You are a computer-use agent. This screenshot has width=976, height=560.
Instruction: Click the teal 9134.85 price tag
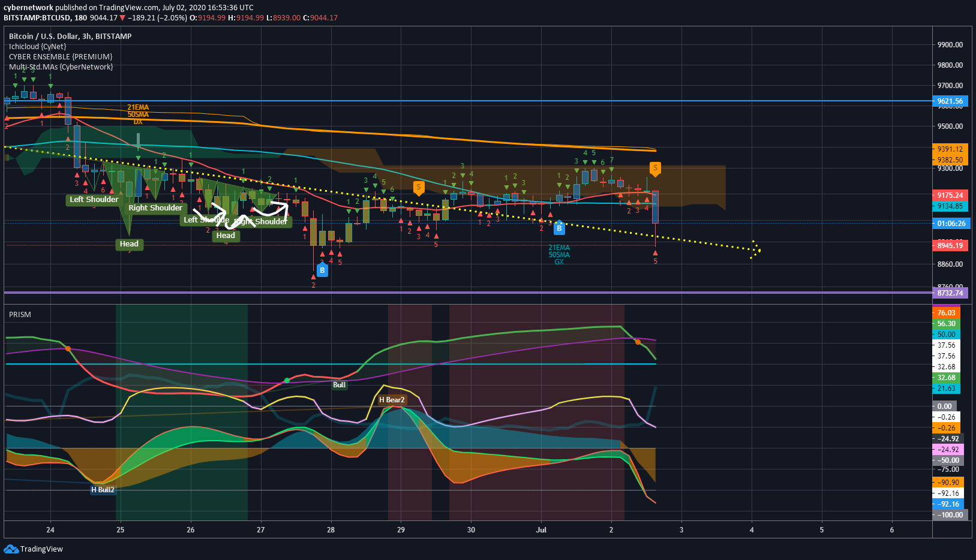pos(950,206)
